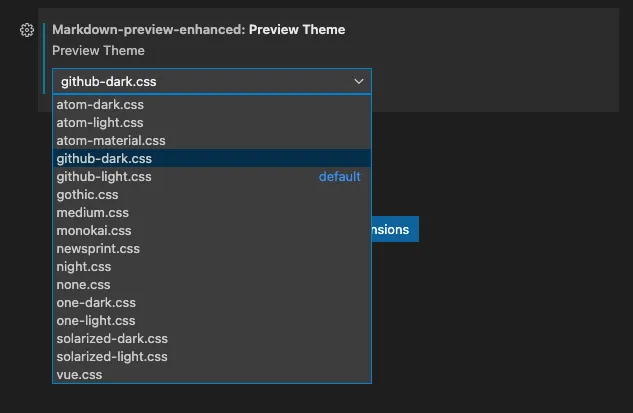Select gothic.css preview theme
633x413 pixels.
[x=87, y=194]
